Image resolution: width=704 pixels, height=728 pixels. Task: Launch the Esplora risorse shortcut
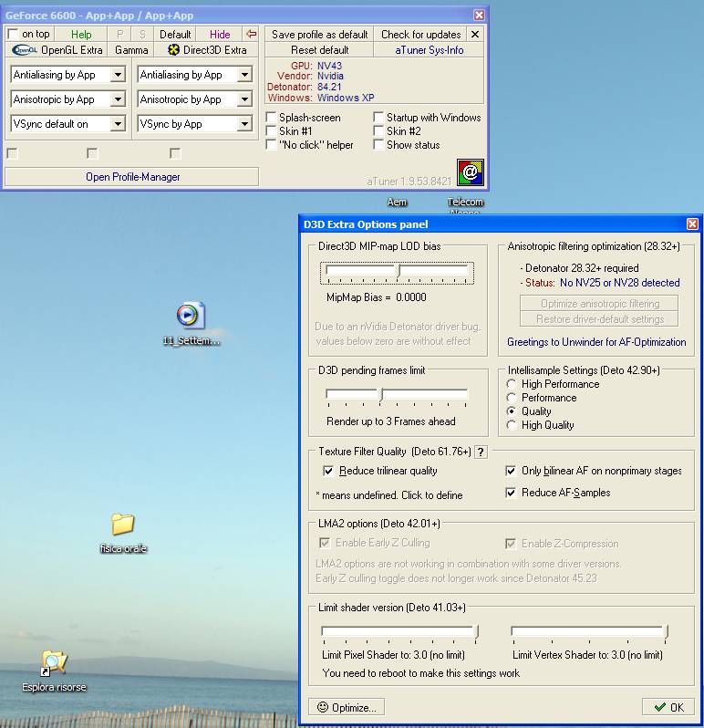point(54,663)
